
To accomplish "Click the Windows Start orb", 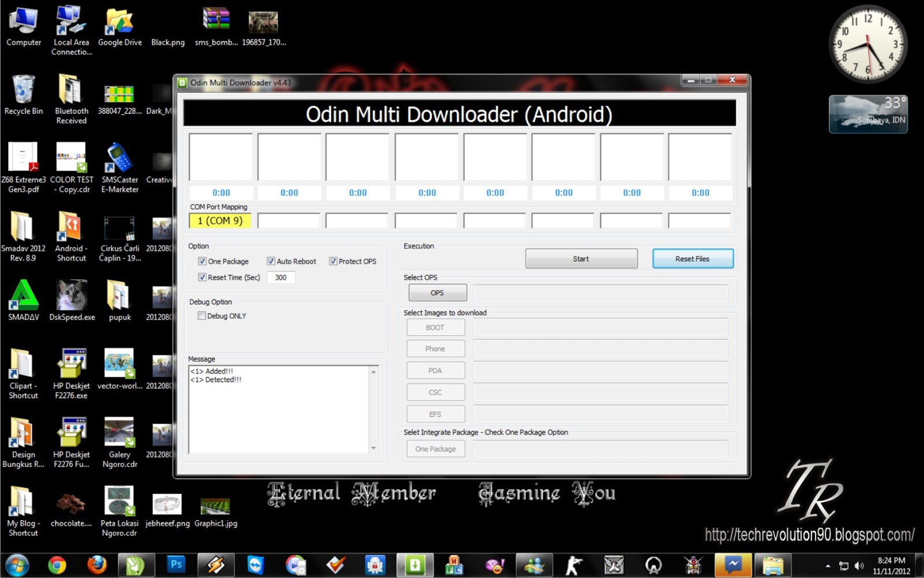I will point(17,565).
